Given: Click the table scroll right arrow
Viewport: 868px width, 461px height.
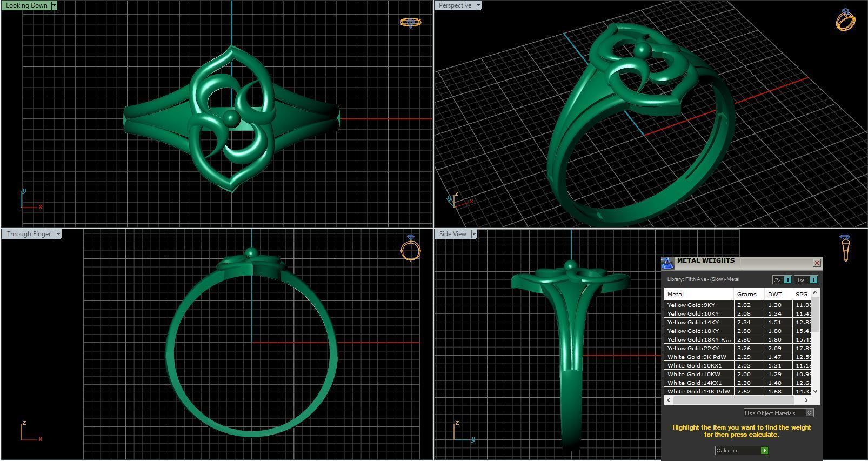Looking at the screenshot, I should click(x=806, y=400).
